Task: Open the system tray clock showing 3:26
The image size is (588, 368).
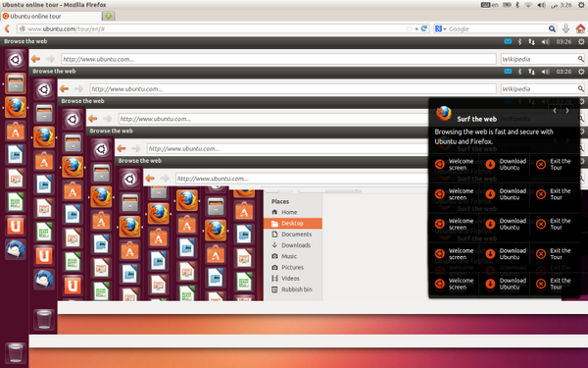Action: pyautogui.click(x=562, y=5)
